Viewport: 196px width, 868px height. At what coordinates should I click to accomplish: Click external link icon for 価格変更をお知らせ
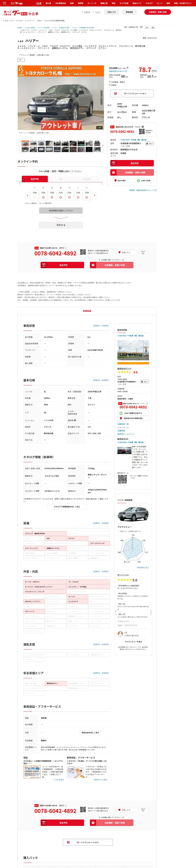pos(126,71)
